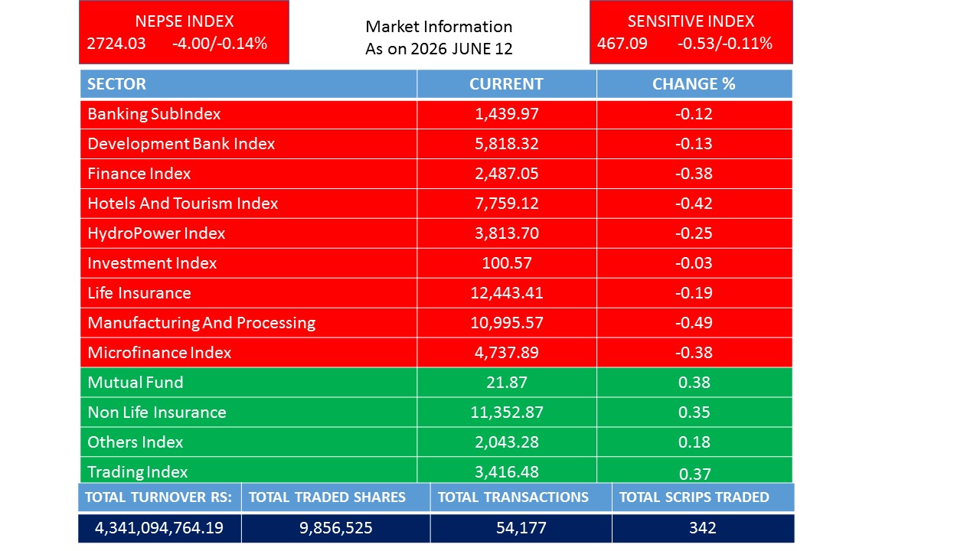Viewport: 980px width, 551px height.
Task: Click the Investment Index row label
Action: (x=152, y=263)
